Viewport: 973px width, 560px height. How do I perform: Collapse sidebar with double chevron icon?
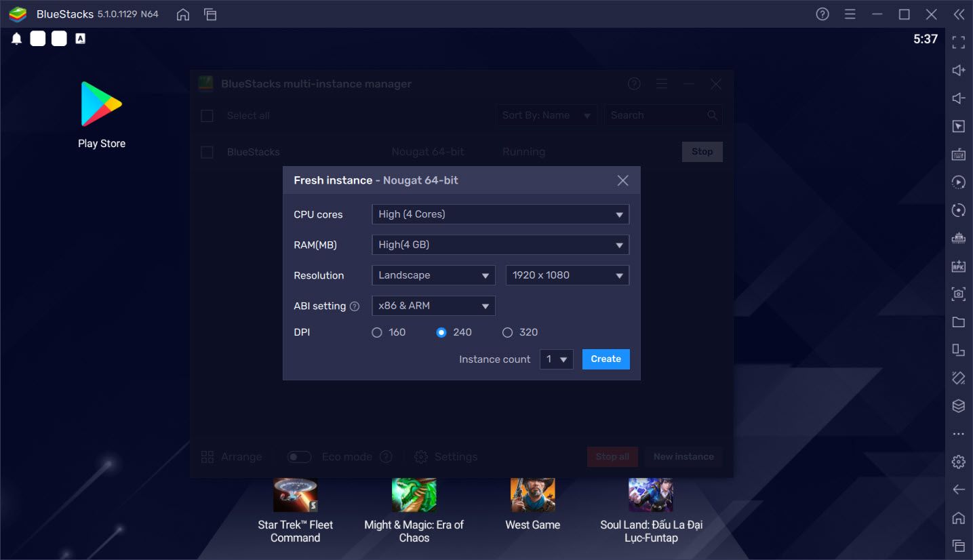tap(958, 14)
